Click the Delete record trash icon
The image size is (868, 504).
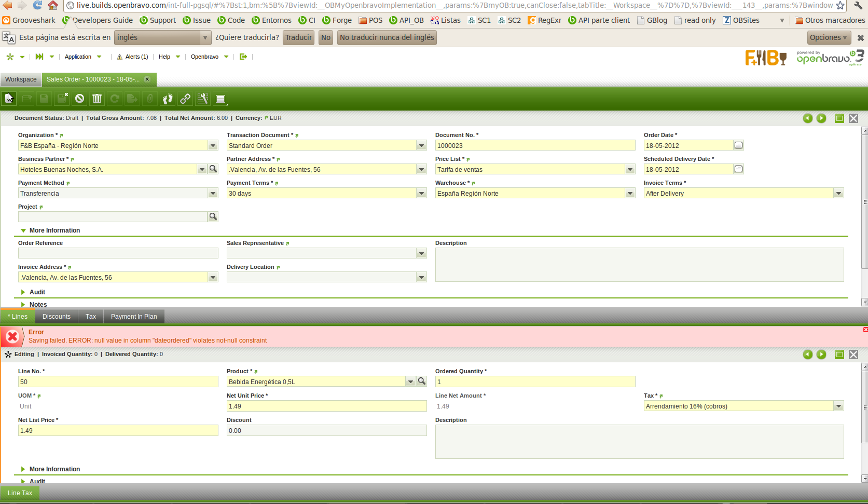(97, 99)
